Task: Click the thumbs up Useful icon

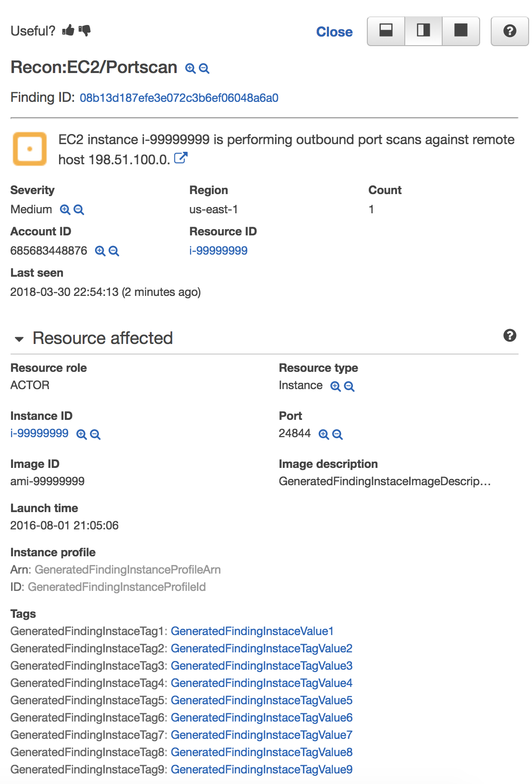Action: 68,30
